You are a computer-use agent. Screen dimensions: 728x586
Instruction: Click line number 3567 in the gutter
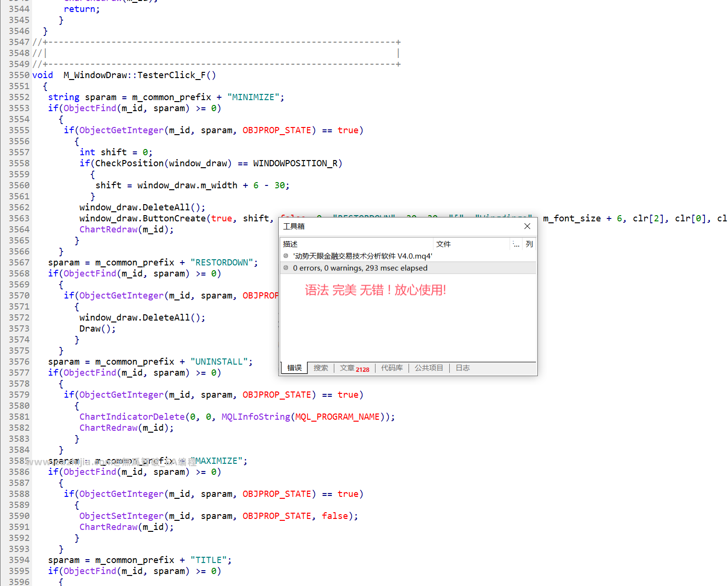coord(19,263)
